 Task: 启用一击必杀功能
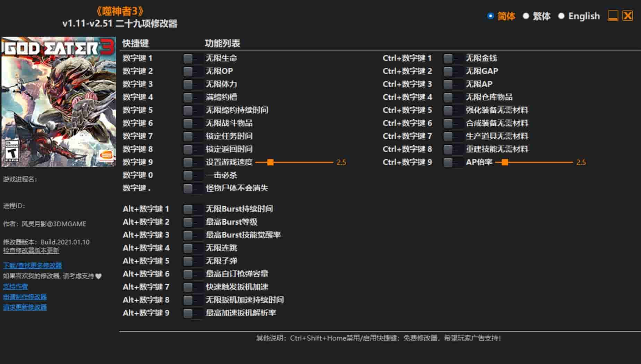[x=193, y=175]
